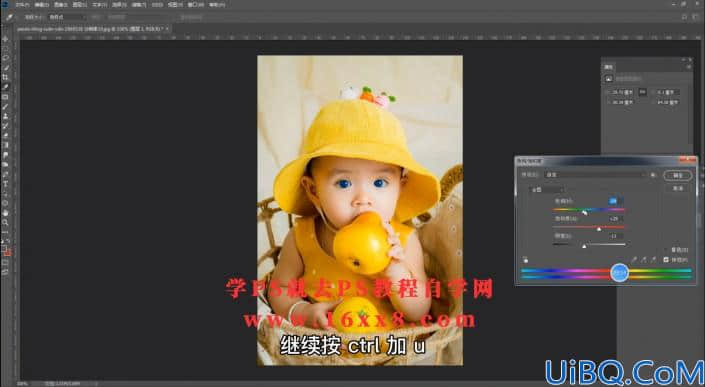Click the lightness slider track
The height and width of the screenshot is (387, 705).
[589, 244]
